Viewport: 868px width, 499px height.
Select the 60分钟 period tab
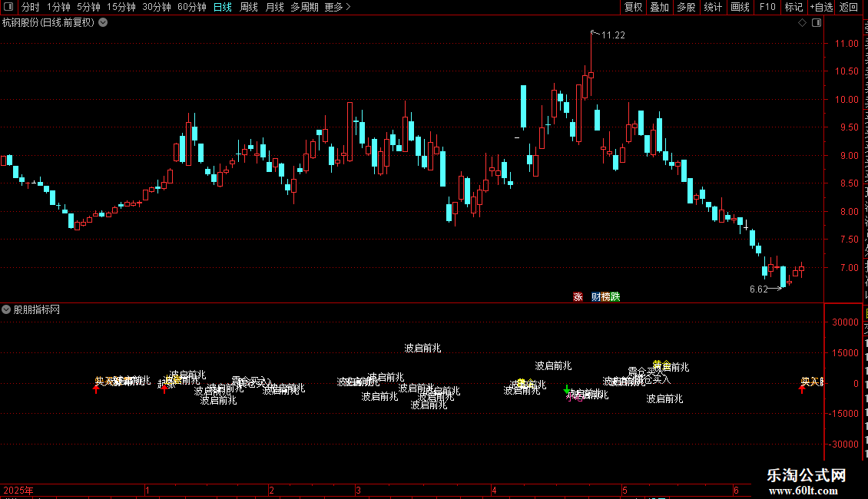pyautogui.click(x=191, y=7)
